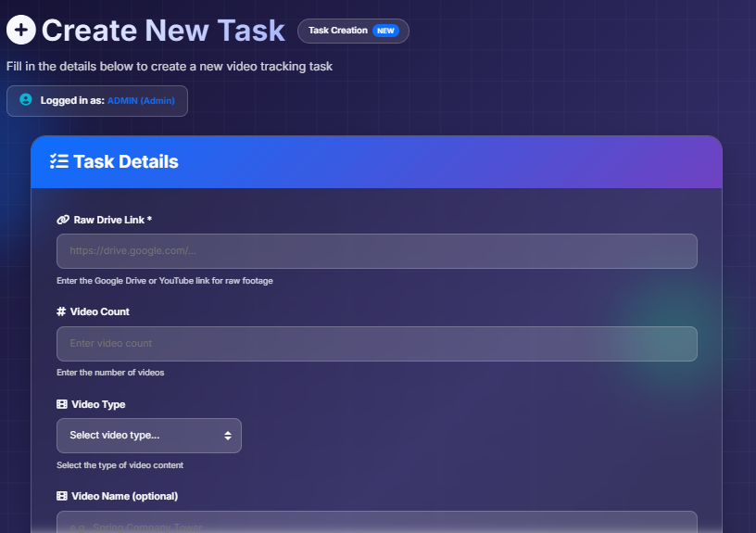Click the Video Type label
Image resolution: width=756 pixels, height=533 pixels.
(x=98, y=404)
